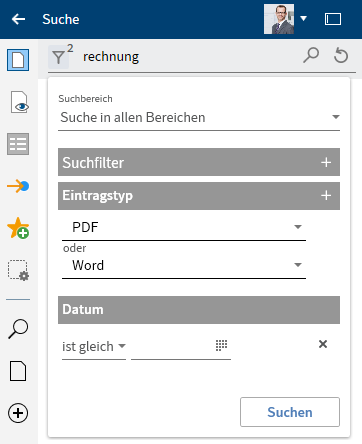The image size is (362, 444).
Task: Open dashed selection with gear icon
Action: pyautogui.click(x=18, y=270)
